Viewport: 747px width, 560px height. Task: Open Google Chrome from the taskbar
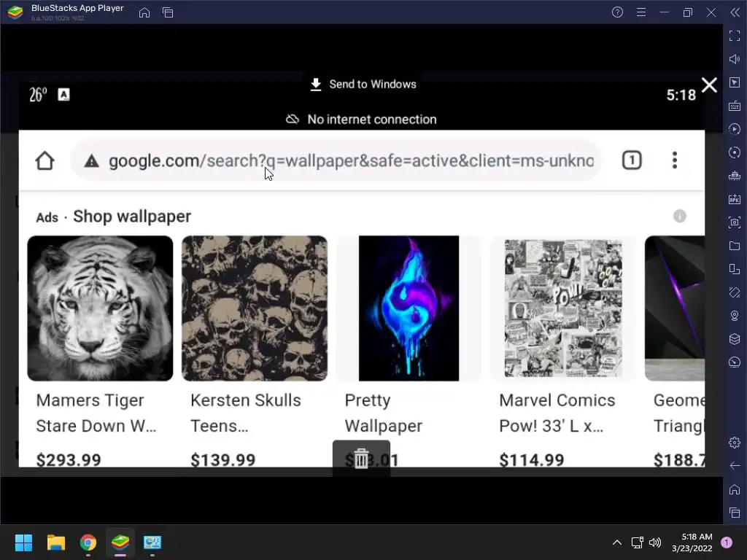click(88, 542)
